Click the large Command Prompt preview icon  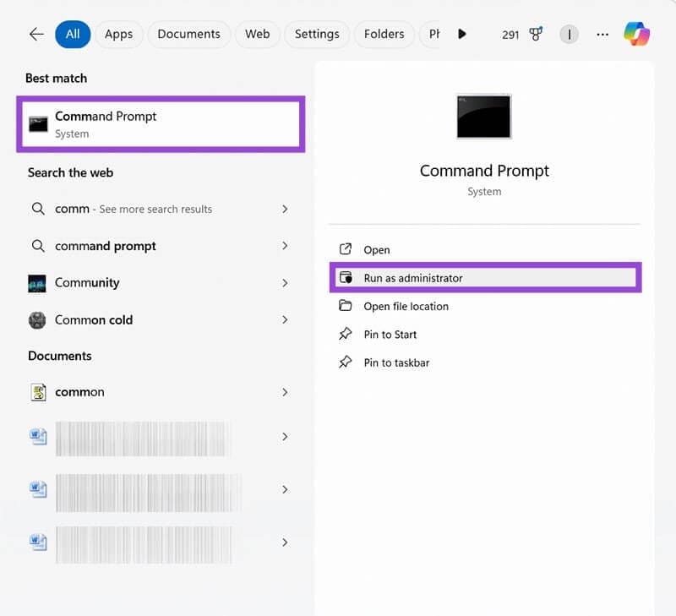(483, 117)
